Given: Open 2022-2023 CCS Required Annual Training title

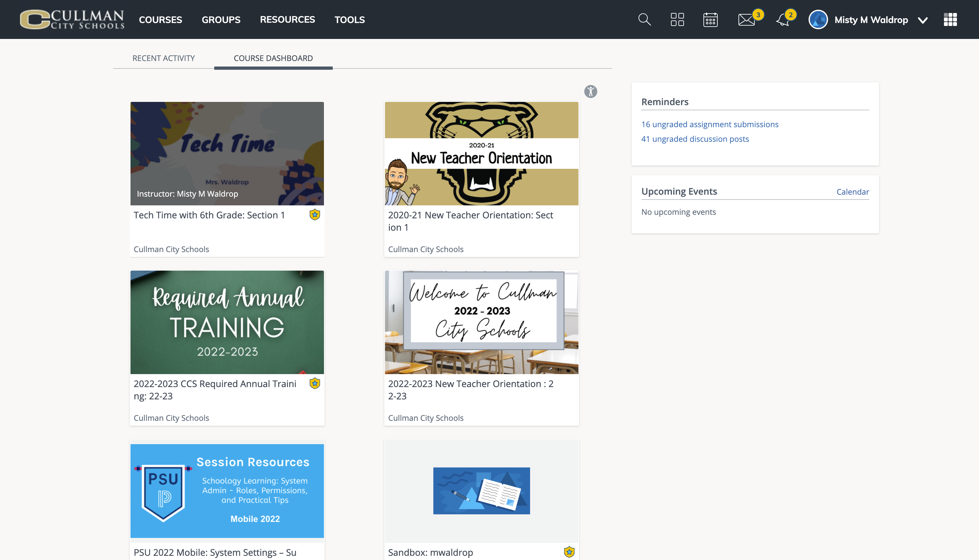Looking at the screenshot, I should coord(215,390).
